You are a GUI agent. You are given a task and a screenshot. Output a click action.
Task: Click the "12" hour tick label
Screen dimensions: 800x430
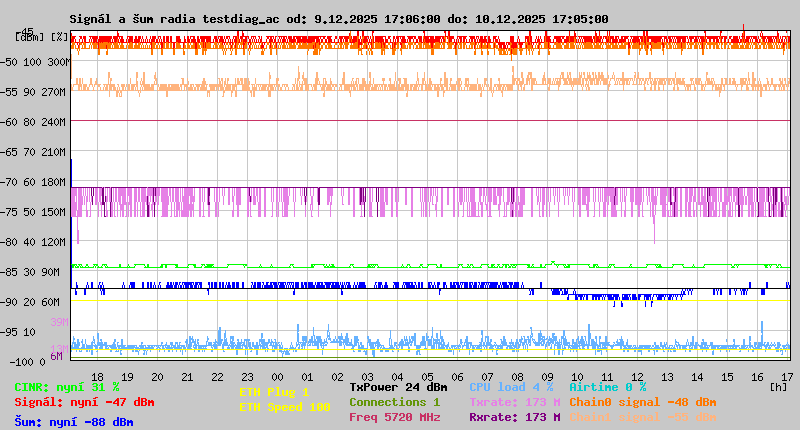(637, 377)
